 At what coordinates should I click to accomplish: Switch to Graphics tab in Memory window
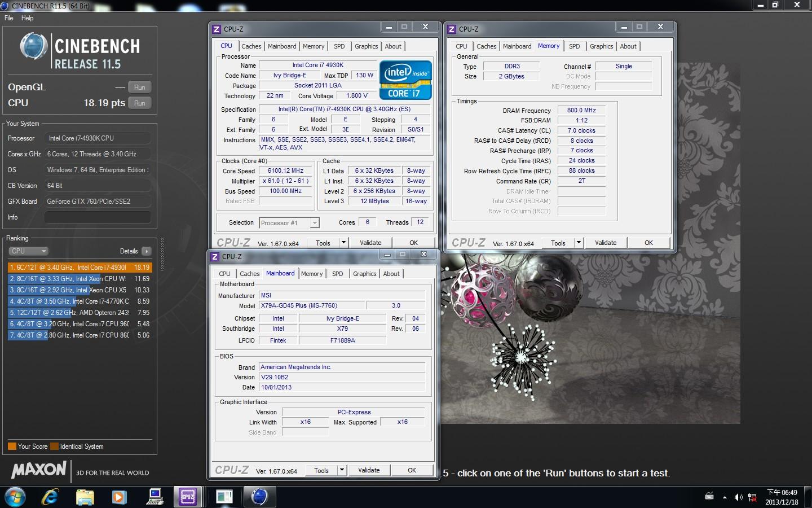(x=602, y=47)
